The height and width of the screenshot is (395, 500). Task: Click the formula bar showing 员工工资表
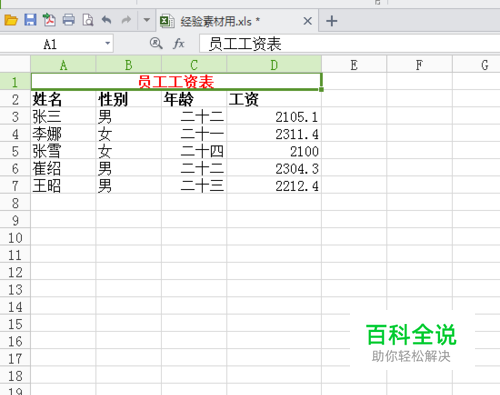point(349,44)
